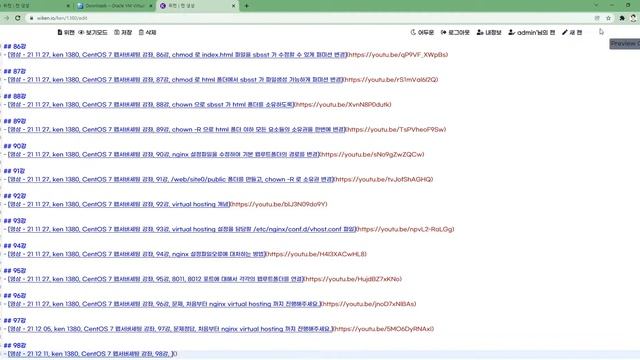Place cursor on heading ## 88강
Viewport: 640px width, 360px height.
click(15, 96)
